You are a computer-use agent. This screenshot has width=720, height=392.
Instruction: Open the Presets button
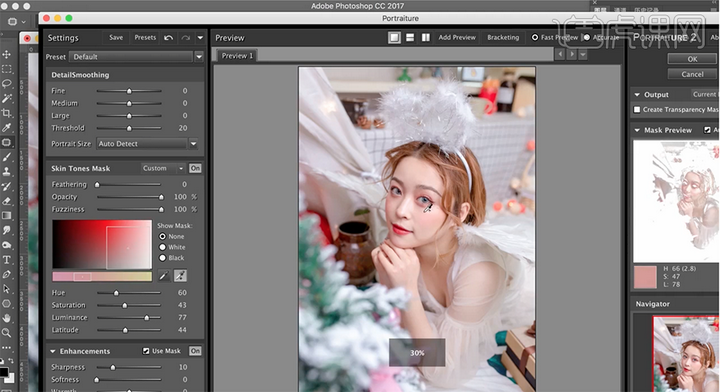[145, 38]
